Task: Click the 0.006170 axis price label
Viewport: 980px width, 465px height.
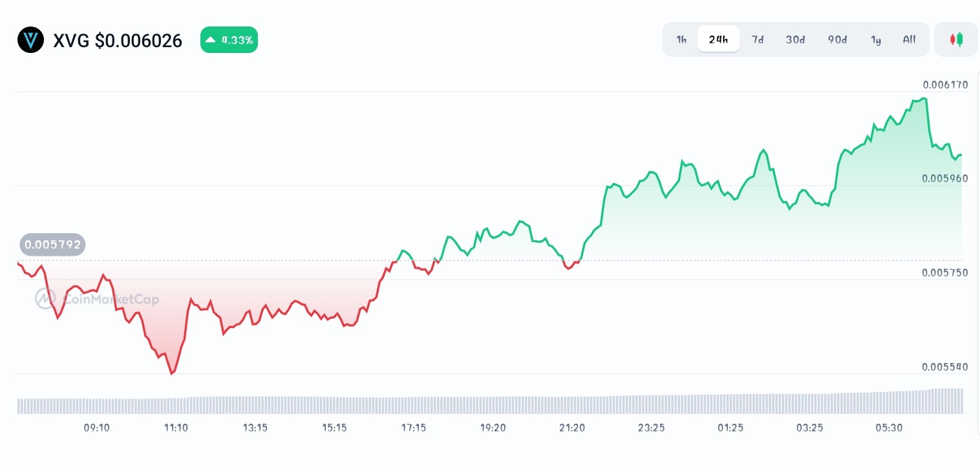Action: tap(945, 85)
